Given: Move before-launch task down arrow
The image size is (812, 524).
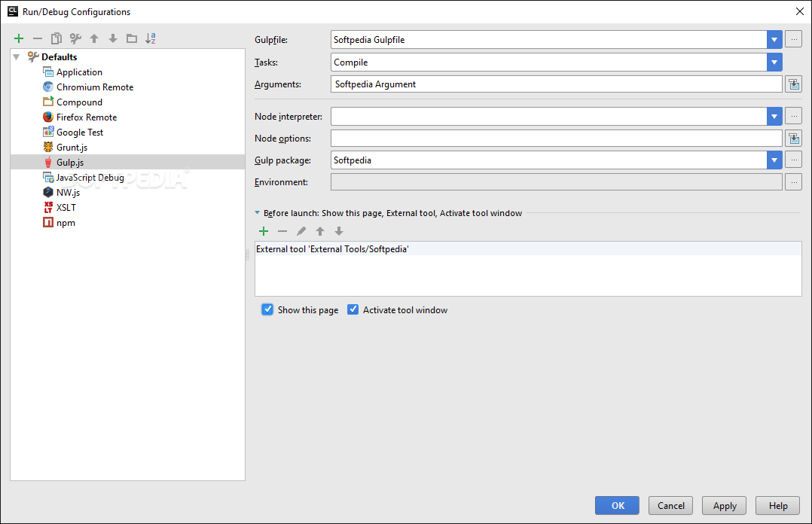Looking at the screenshot, I should point(339,231).
